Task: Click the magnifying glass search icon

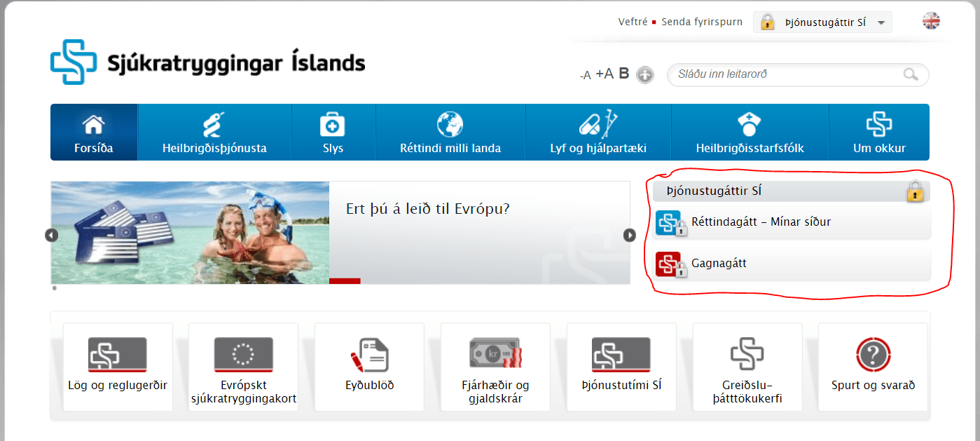Action: click(911, 74)
